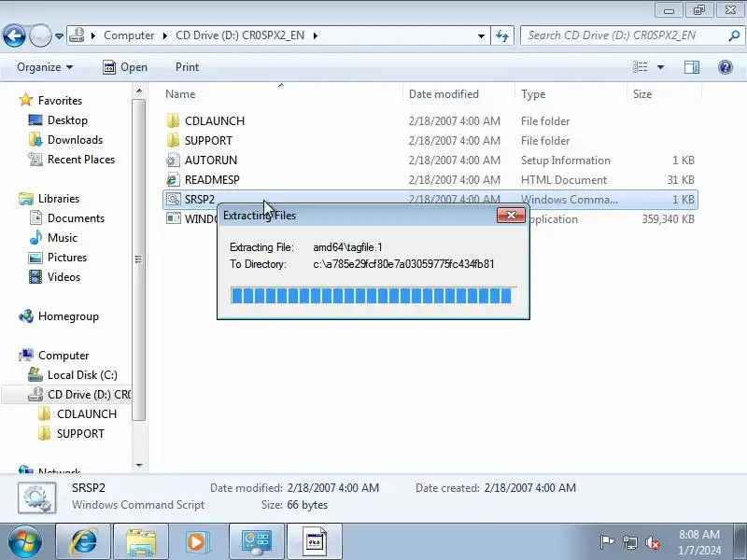Image resolution: width=747 pixels, height=560 pixels.
Task: Toggle the preview pane
Action: tap(692, 67)
